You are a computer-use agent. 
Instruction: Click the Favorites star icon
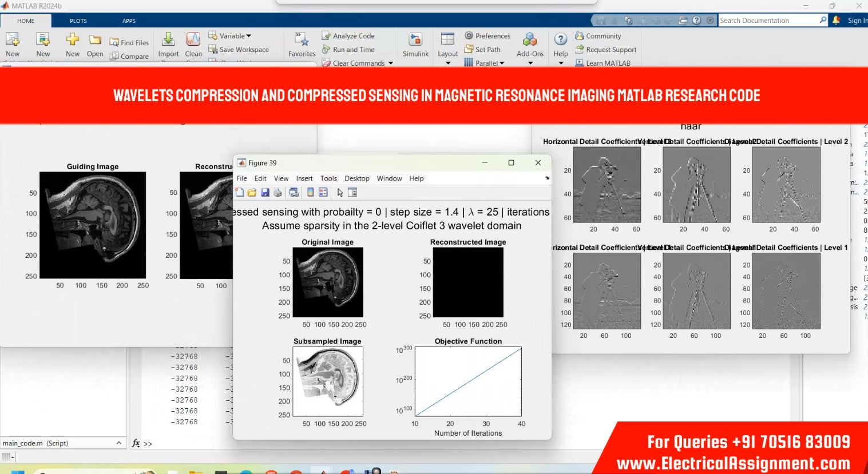(x=302, y=40)
